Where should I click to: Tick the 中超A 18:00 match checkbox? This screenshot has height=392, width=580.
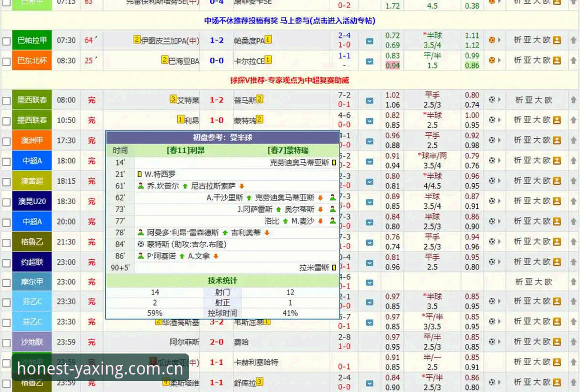[7, 162]
